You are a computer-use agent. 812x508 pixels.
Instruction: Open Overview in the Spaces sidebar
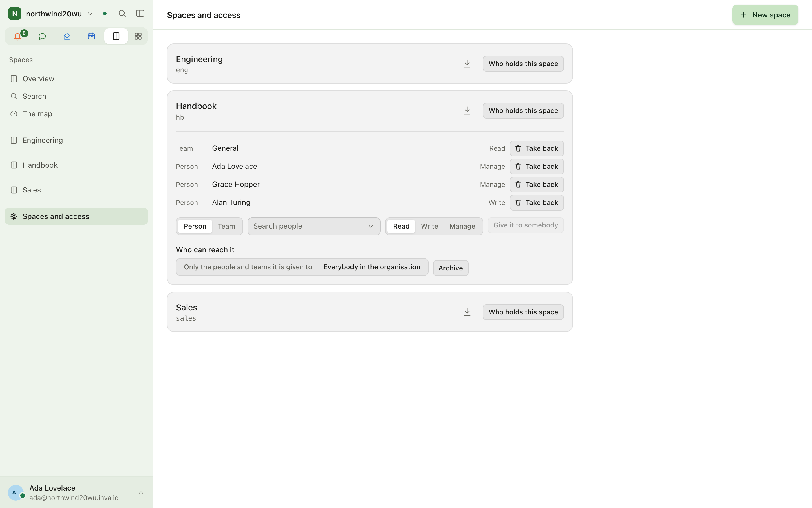76,79
